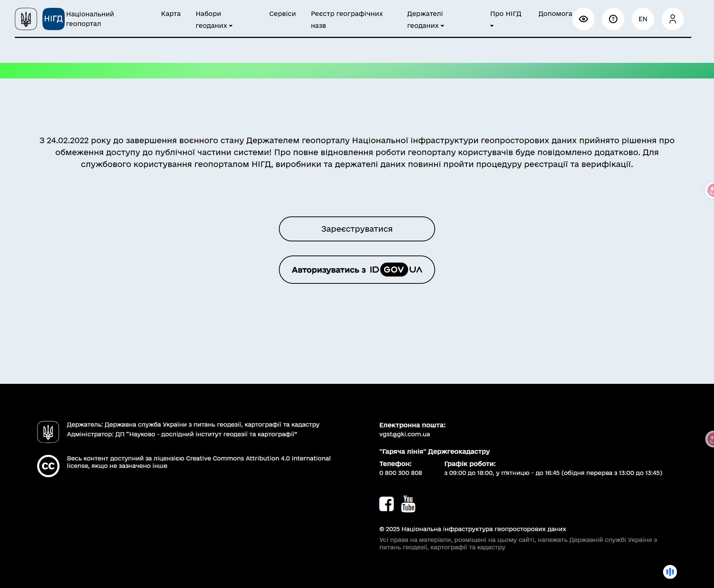Toggle the accessibility eye icon
This screenshot has height=588, width=714.
pos(583,19)
